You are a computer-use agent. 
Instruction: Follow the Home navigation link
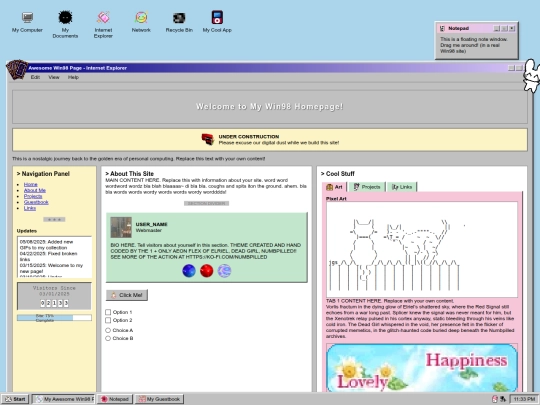tap(31, 184)
